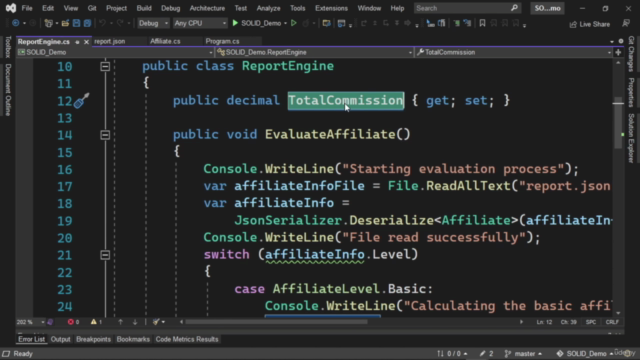Click the Save All icon
The width and height of the screenshot is (640, 360).
click(87, 23)
